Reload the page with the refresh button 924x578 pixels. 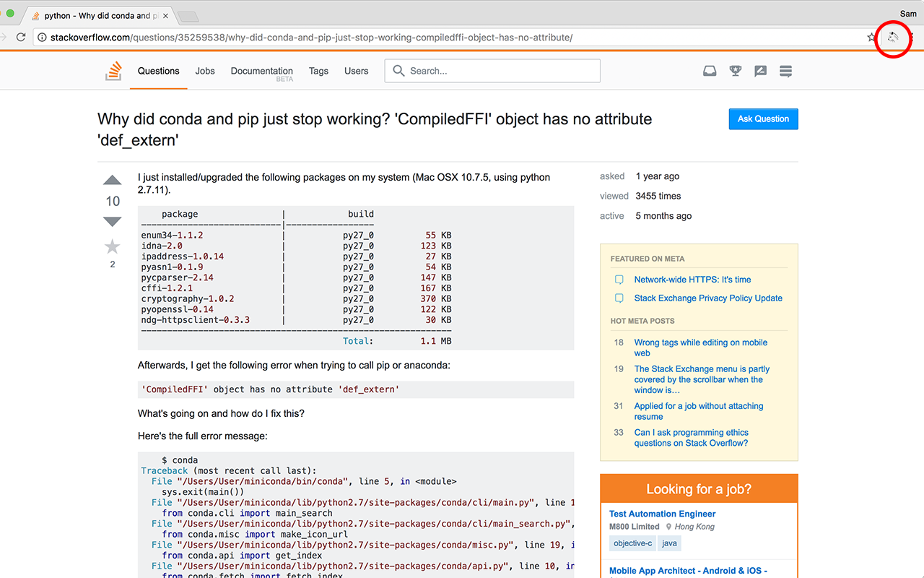(x=21, y=37)
